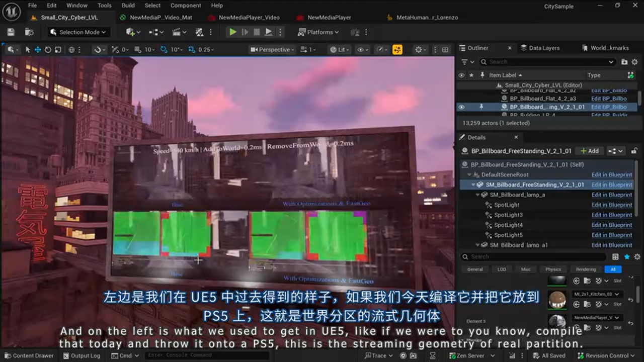The width and height of the screenshot is (644, 362).
Task: Open the viewport settings gear menu
Action: (x=419, y=49)
